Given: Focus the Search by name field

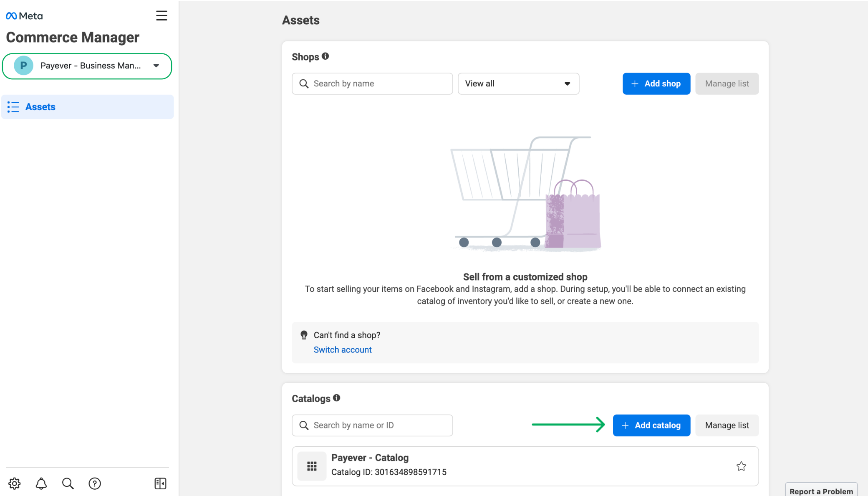Looking at the screenshot, I should [372, 84].
